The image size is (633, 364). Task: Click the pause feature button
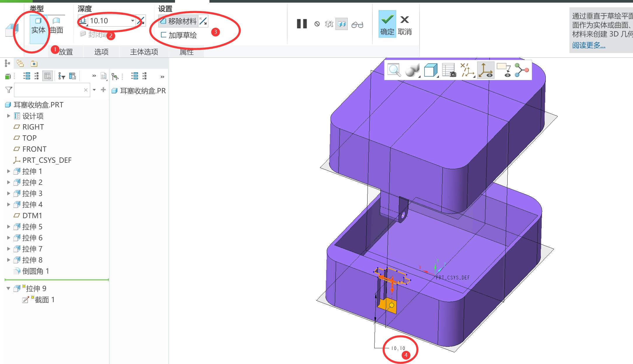pyautogui.click(x=302, y=24)
